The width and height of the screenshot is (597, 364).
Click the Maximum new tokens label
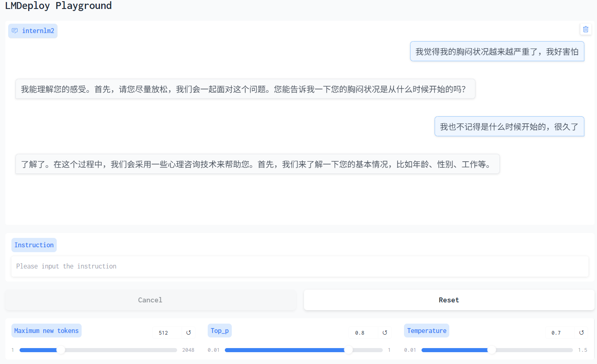[x=46, y=331]
